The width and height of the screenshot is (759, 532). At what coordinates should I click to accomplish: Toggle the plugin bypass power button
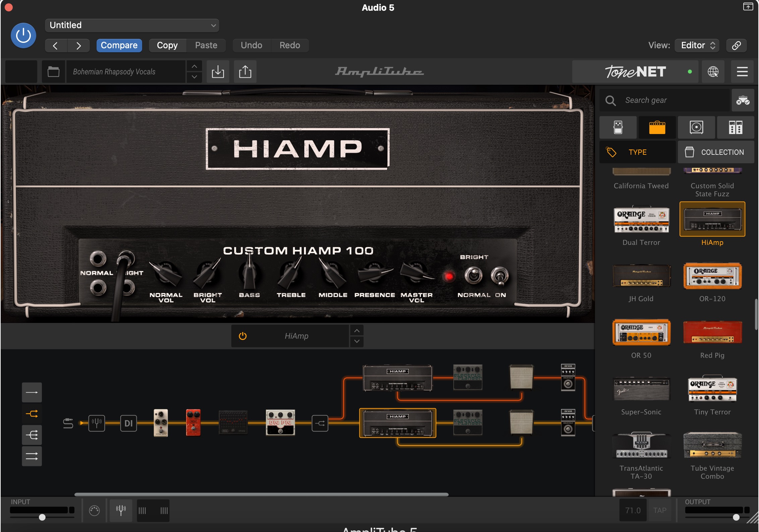(23, 36)
